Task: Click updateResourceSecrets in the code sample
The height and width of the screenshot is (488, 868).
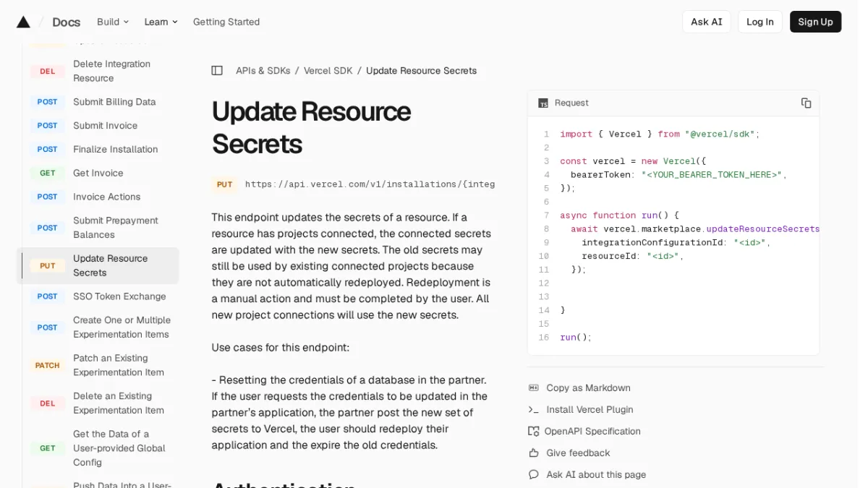Action: coord(763,229)
